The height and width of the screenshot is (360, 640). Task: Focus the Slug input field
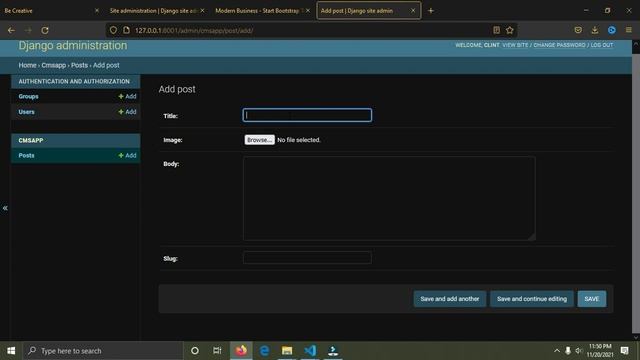307,258
